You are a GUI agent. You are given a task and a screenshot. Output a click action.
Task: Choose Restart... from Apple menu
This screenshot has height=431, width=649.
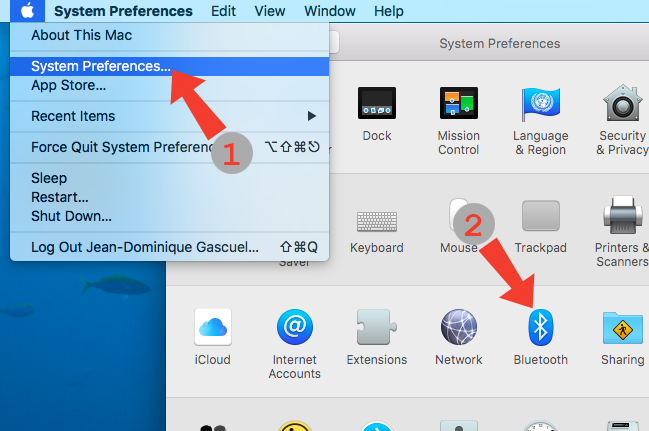tap(170, 197)
